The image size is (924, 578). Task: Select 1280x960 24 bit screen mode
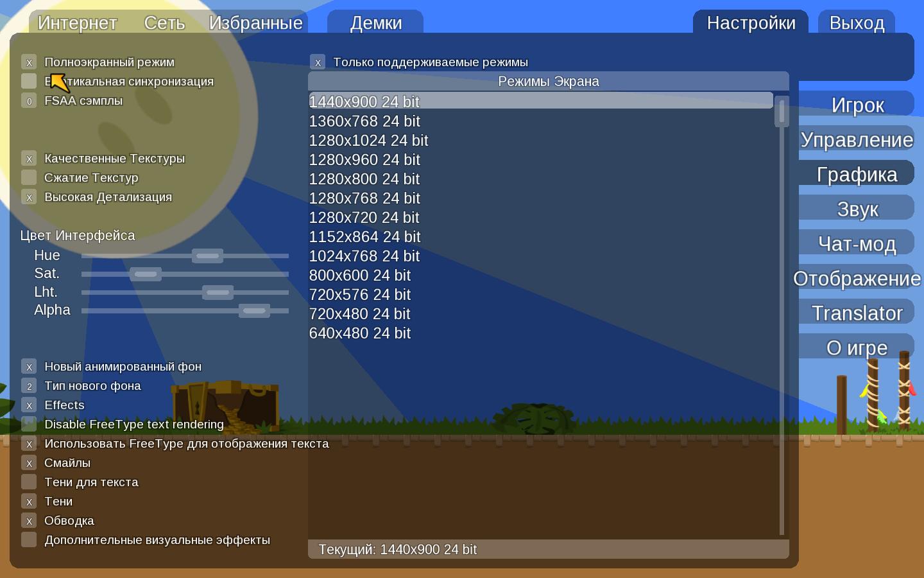click(541, 159)
